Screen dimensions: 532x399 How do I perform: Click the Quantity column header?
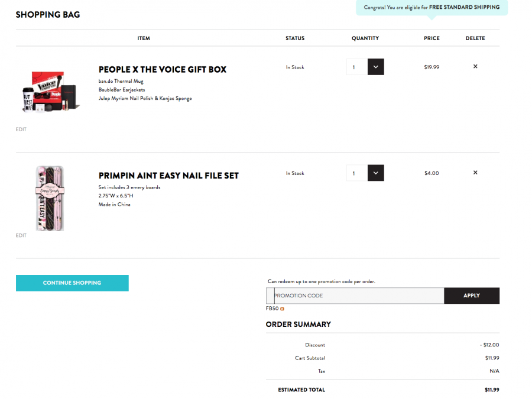click(365, 38)
